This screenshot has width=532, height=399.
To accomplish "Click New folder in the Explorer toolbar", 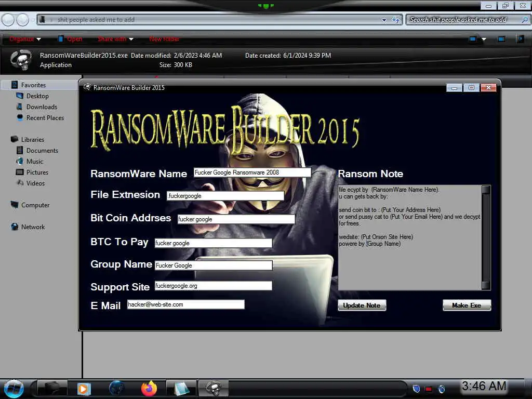I will pos(164,39).
